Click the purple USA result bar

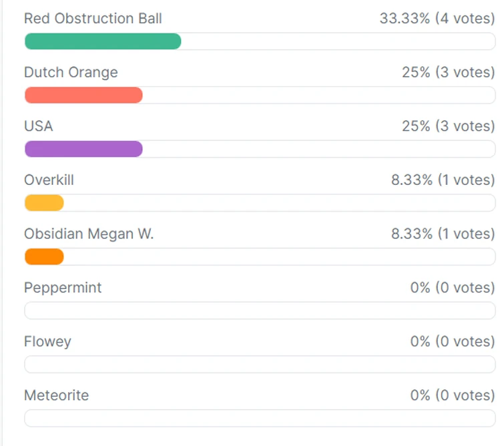click(x=83, y=149)
